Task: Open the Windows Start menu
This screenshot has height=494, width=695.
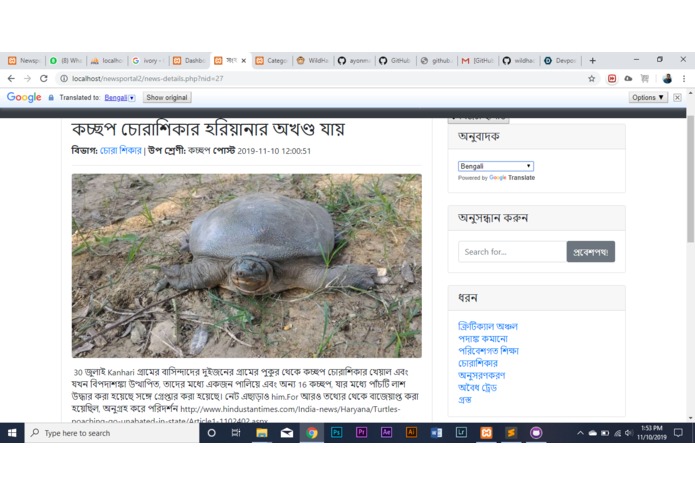Action: point(12,433)
